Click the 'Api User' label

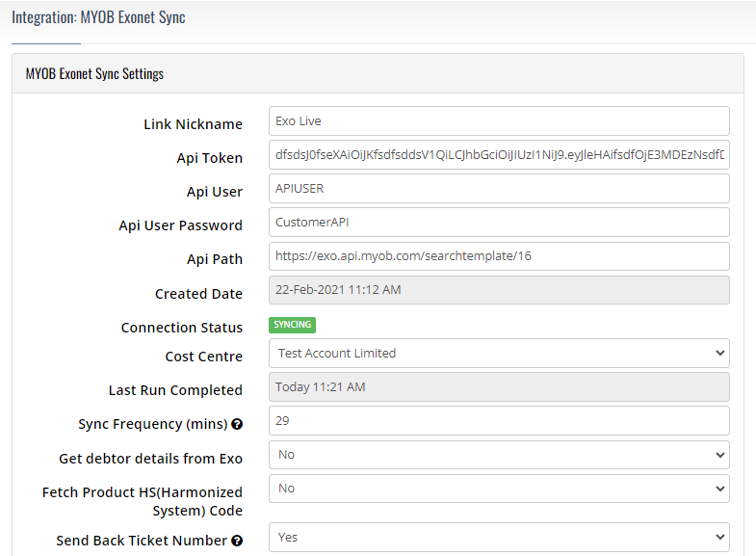click(215, 192)
